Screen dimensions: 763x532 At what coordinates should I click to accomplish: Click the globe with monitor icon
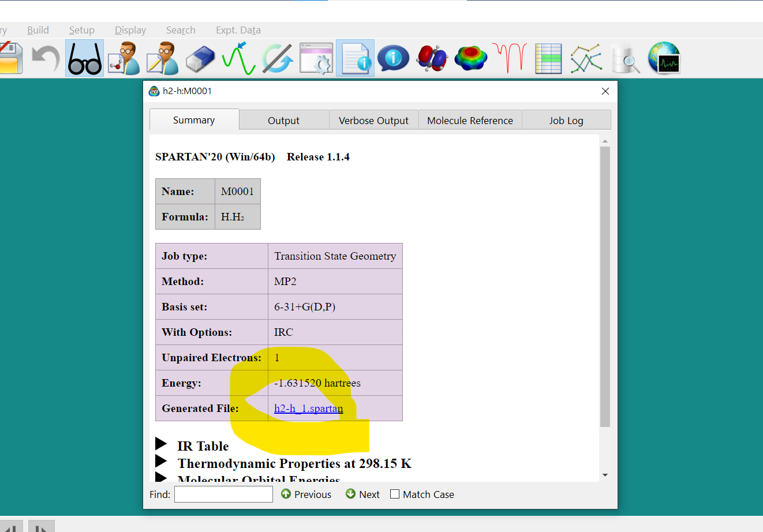(x=664, y=58)
